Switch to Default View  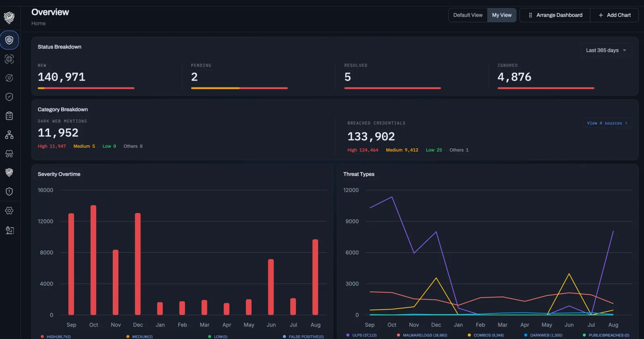pos(468,15)
